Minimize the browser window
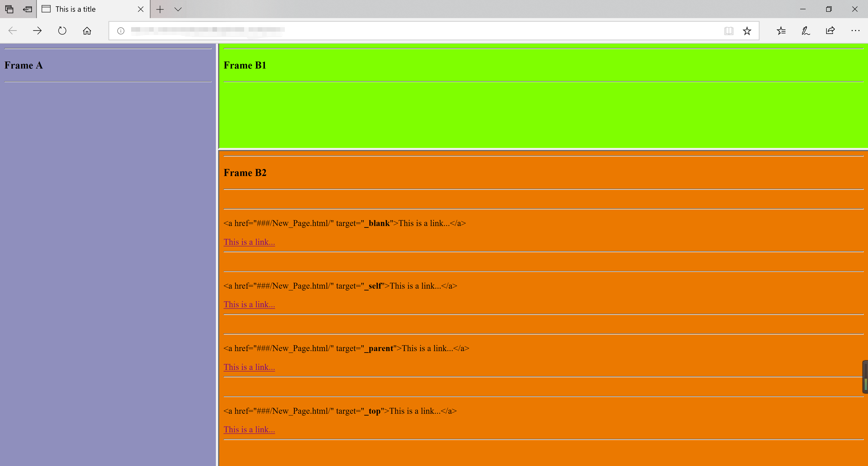Screen dimensions: 868x466 [x=803, y=9]
